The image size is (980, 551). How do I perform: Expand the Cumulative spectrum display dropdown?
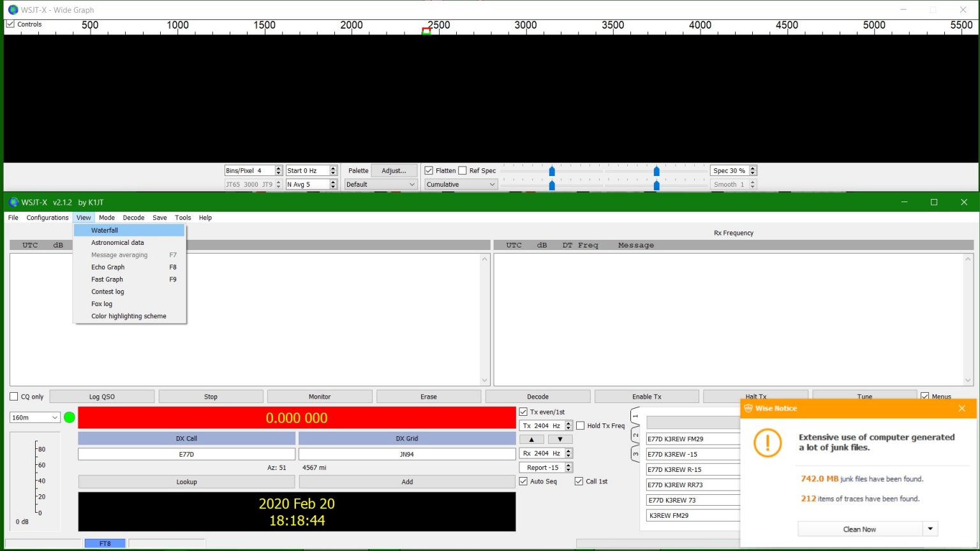[x=460, y=184]
